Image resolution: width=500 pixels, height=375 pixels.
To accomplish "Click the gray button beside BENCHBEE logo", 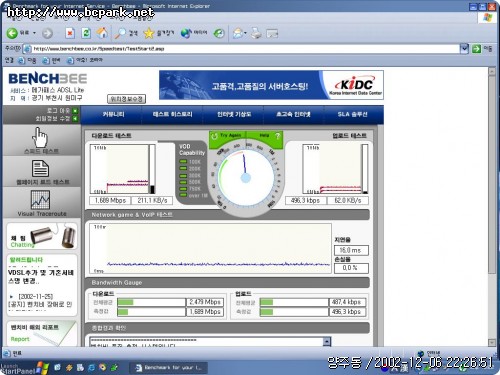I will (x=126, y=99).
